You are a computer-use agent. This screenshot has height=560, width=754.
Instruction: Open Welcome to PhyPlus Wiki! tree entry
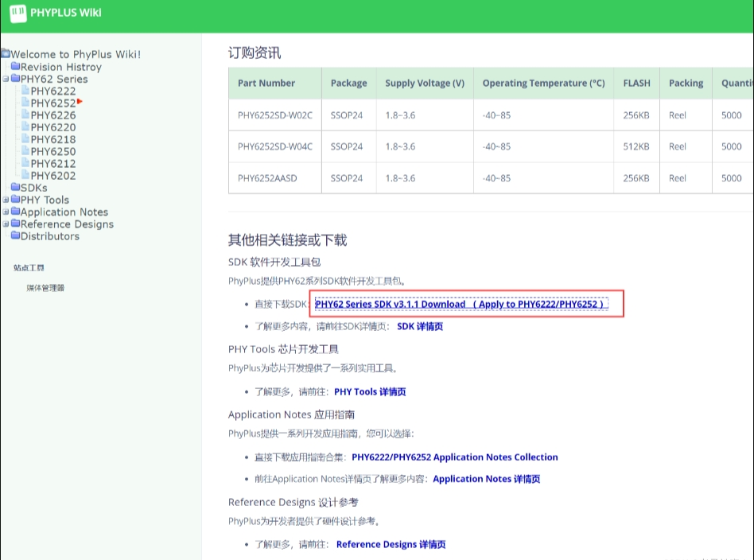[x=76, y=54]
